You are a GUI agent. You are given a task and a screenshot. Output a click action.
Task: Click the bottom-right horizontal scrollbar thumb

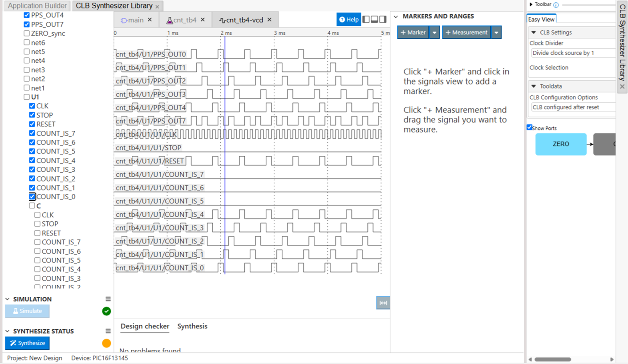(x=553, y=360)
